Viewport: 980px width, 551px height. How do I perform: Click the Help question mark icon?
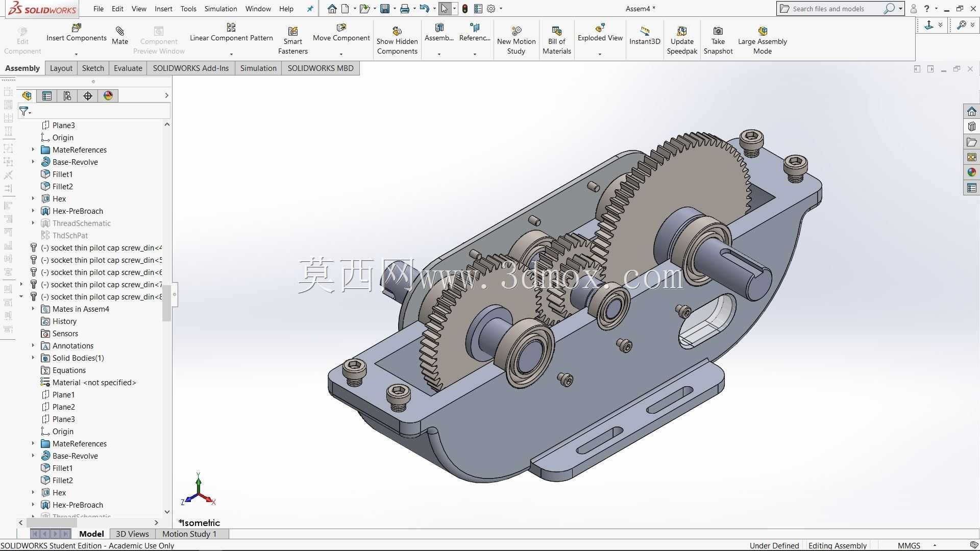(926, 9)
